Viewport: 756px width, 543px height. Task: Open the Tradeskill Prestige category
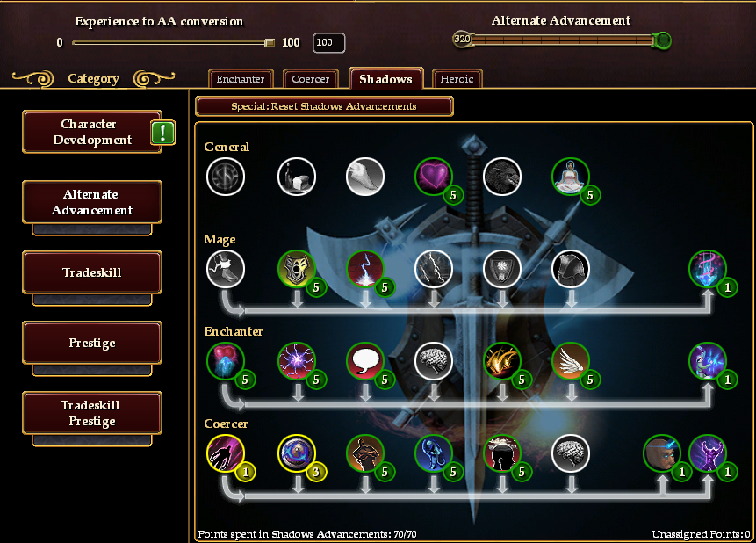[x=92, y=413]
